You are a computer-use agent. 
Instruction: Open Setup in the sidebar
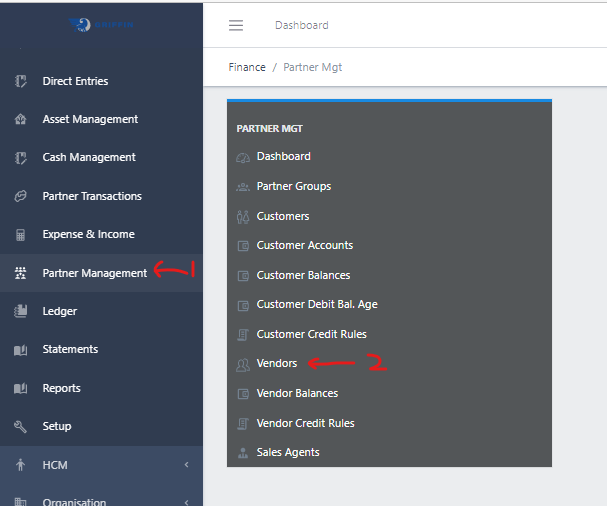[x=57, y=426]
